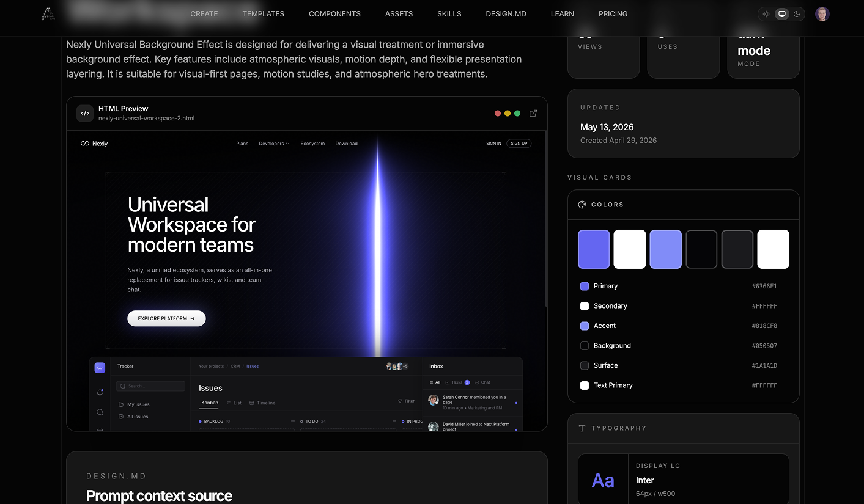Image resolution: width=864 pixels, height=504 pixels.
Task: Click the Primary color row chip
Action: pyautogui.click(x=585, y=286)
